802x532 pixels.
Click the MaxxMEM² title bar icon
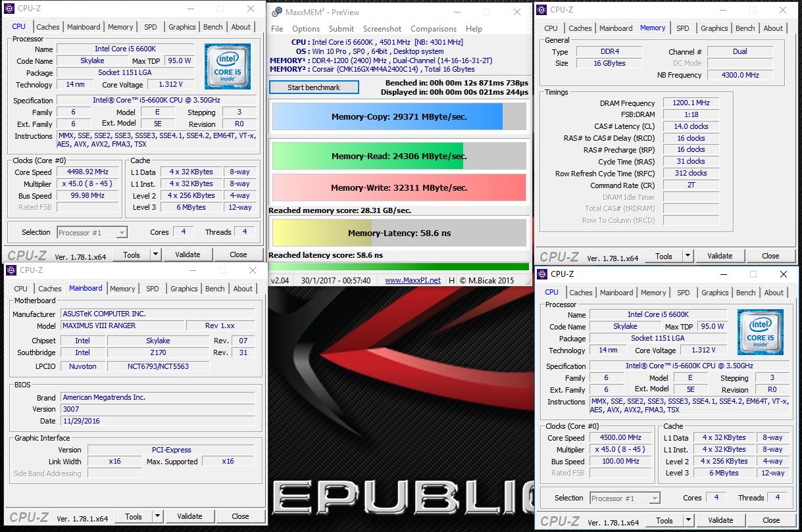[277, 12]
